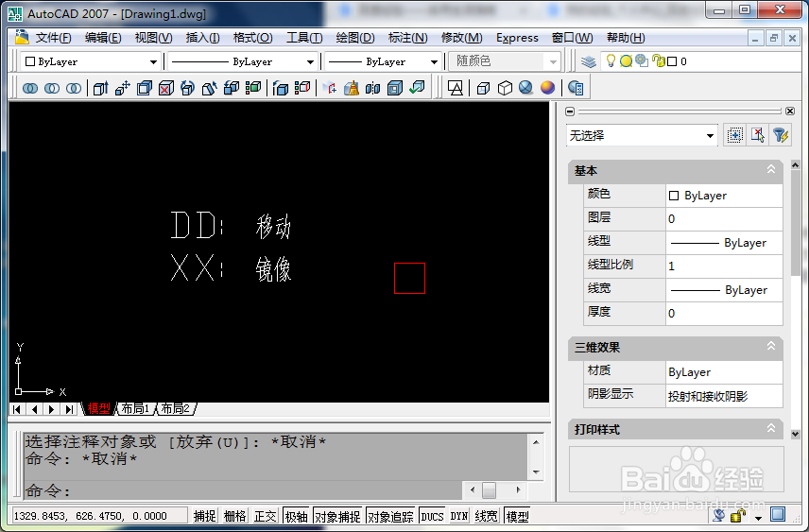The height and width of the screenshot is (532, 809).
Task: Click the layer 0 color swatch in layer dropdown
Action: 672,61
